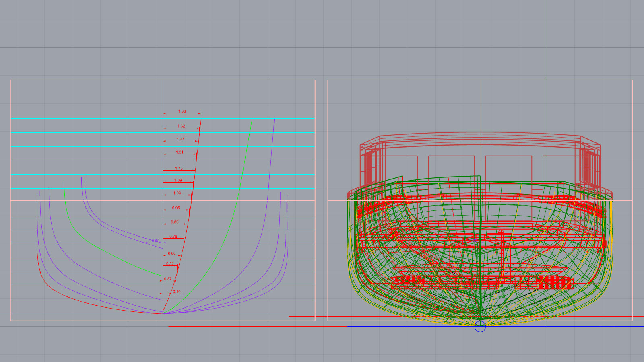Select the 1.27 dimension label
This screenshot has height=362, width=644.
click(x=180, y=139)
